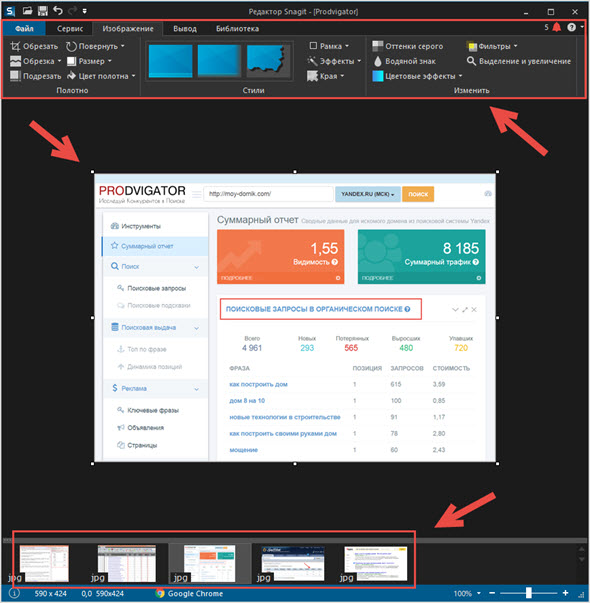Select the highlighted Prodvigator jpg thumbnail
The image size is (590, 603).
(x=209, y=563)
